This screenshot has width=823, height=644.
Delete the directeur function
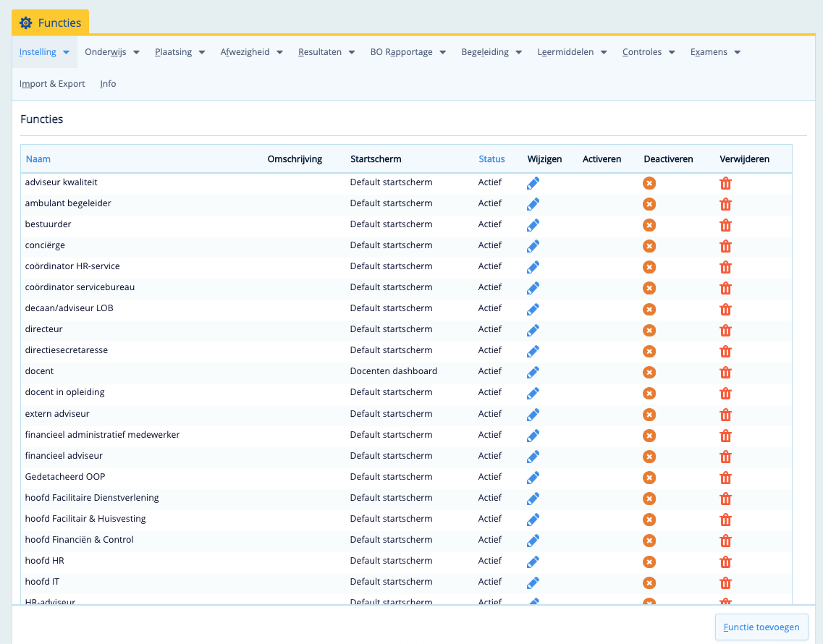(725, 330)
